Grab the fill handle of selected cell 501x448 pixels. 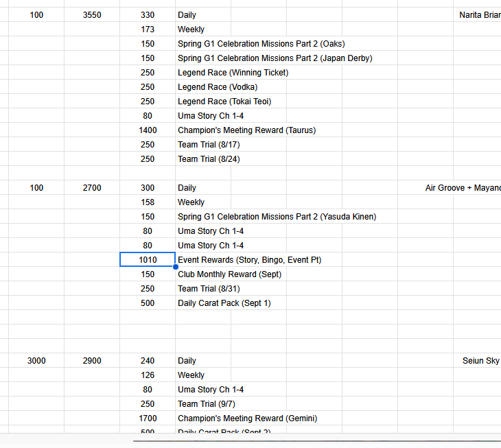click(x=176, y=267)
